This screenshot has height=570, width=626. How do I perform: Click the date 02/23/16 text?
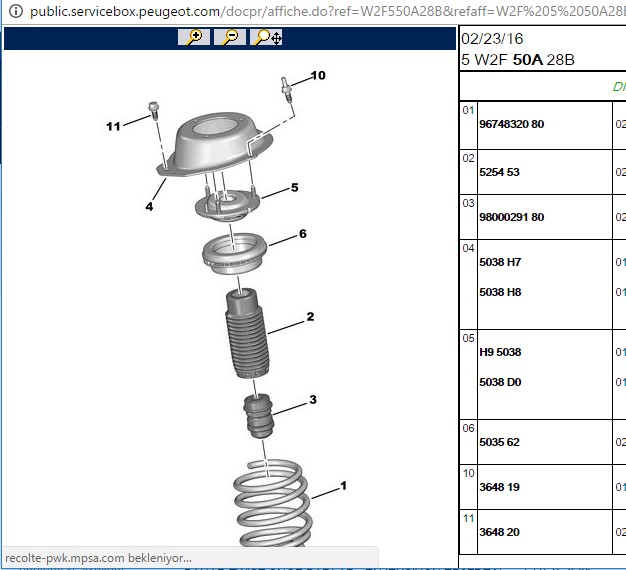(x=492, y=39)
